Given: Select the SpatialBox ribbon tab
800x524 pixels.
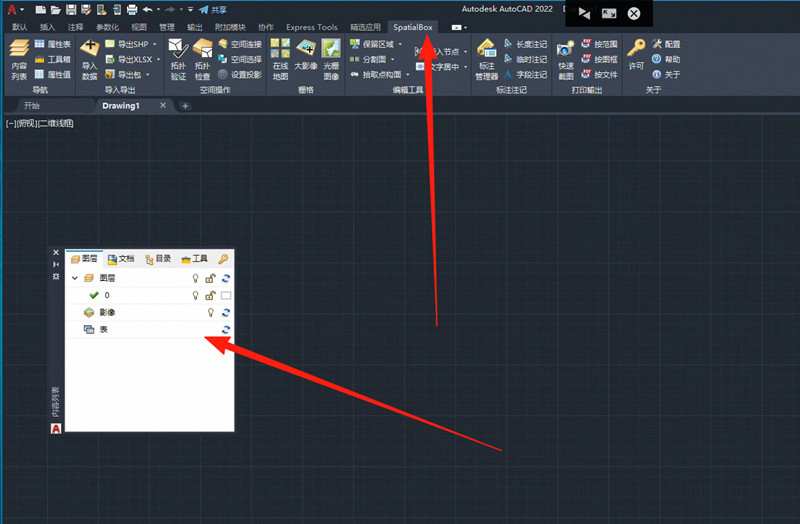Looking at the screenshot, I should [413, 27].
